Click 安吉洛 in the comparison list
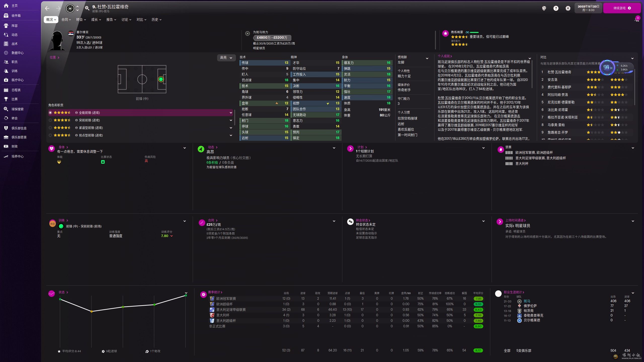644x362 pixels. tap(552, 80)
